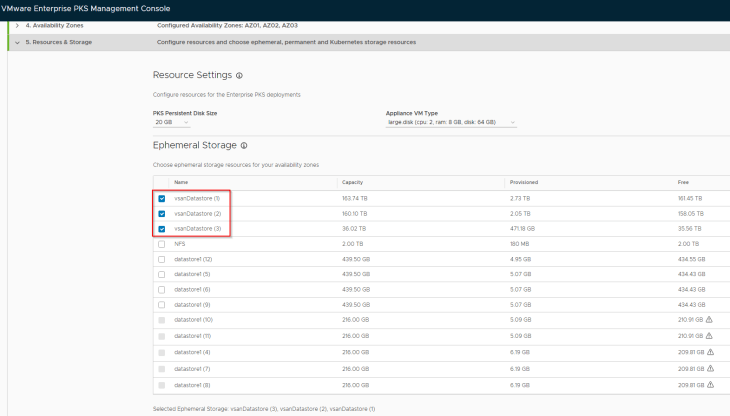This screenshot has height=416, width=730.
Task: Click warning icon for datastore1 (10)
Action: (x=709, y=320)
